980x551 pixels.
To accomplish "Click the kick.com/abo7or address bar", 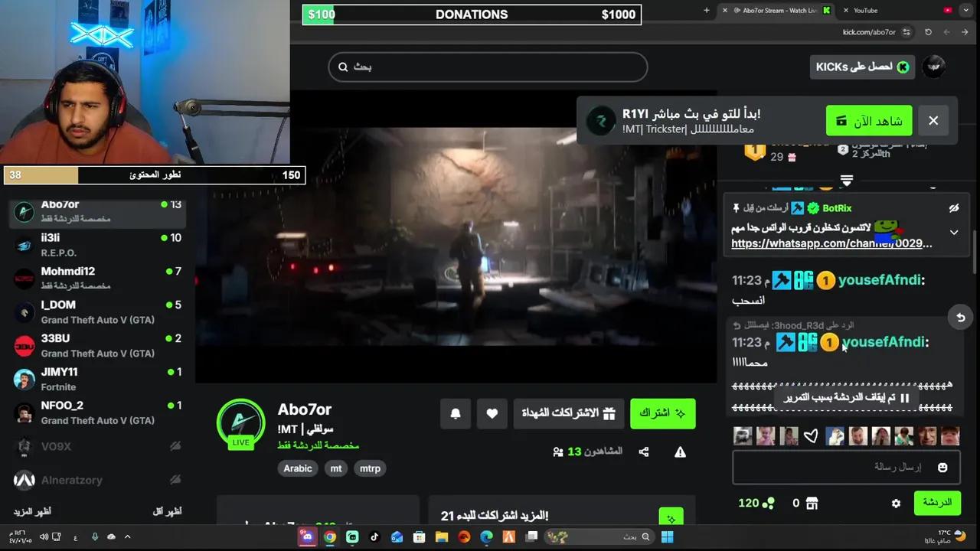I will (x=870, y=32).
